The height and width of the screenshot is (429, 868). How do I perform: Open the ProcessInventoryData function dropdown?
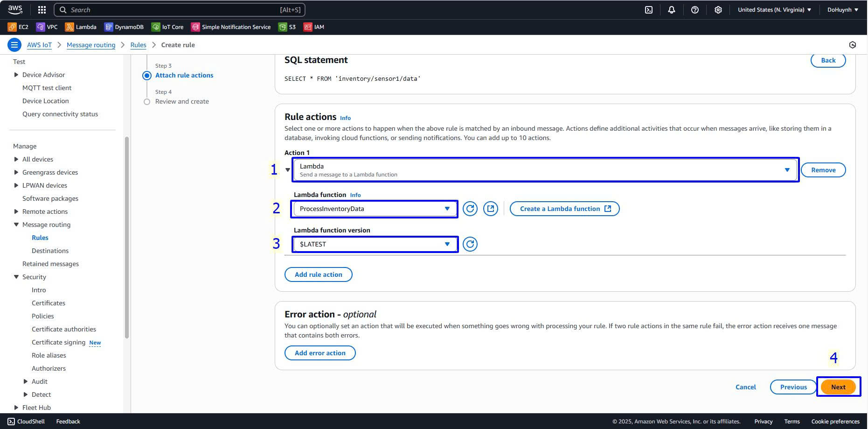(x=375, y=209)
